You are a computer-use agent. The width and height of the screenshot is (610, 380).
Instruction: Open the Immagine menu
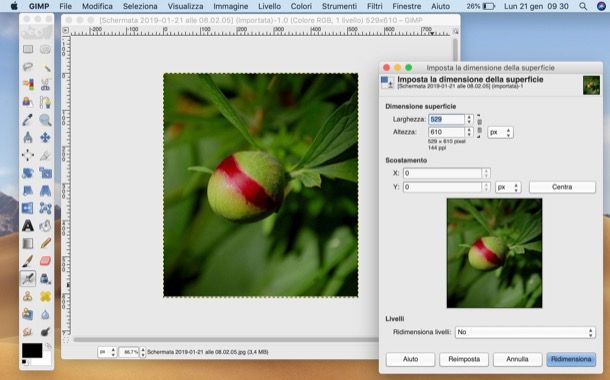[x=231, y=6]
